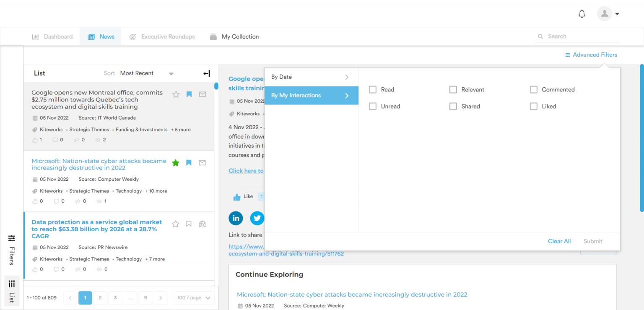Unstar the Microsoft cyber attacks article
Viewport: 644px width, 310px height.
[176, 163]
